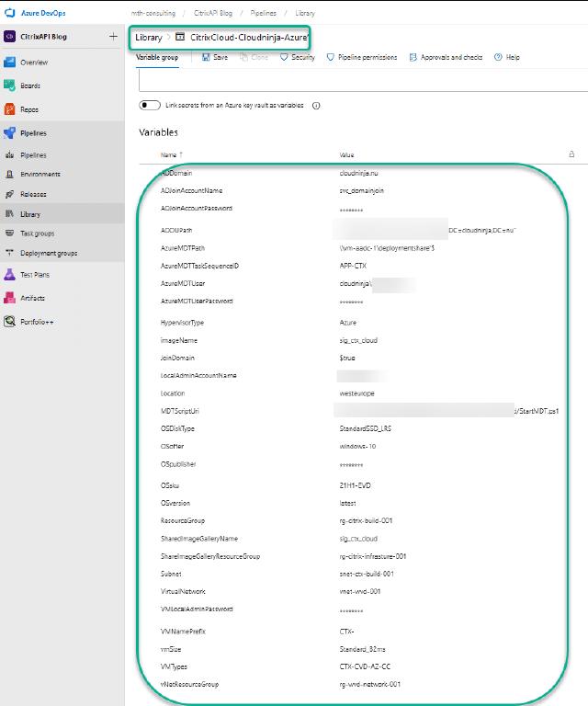Screen dimensions: 588x706
Task: Select Environments in Pipelines menu
Action: pyautogui.click(x=40, y=175)
